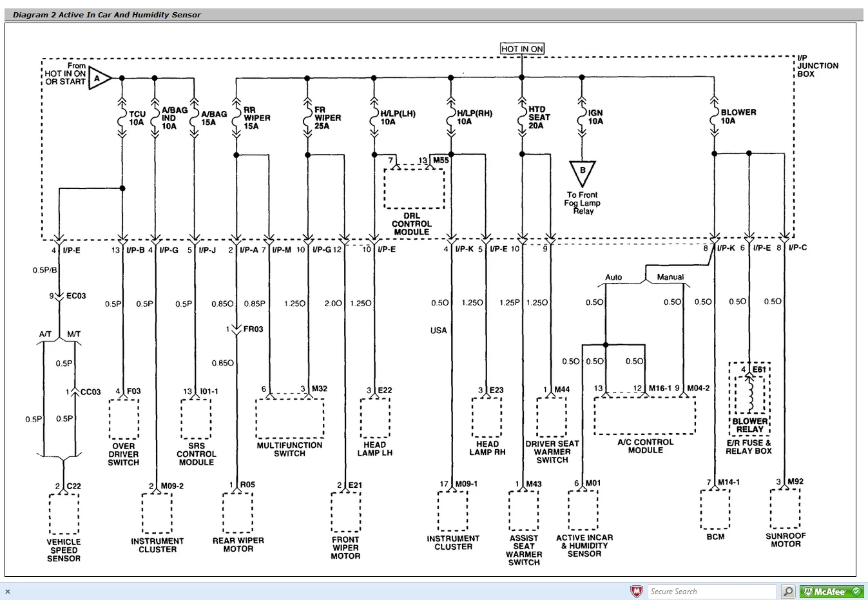Click the 'I/P JUNCTION BOX' label

coord(817,66)
